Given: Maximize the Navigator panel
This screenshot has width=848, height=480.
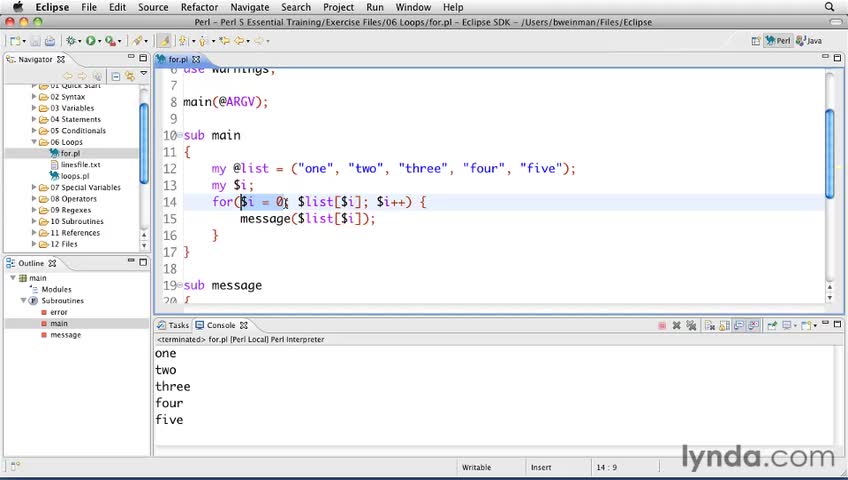Looking at the screenshot, I should tap(143, 58).
